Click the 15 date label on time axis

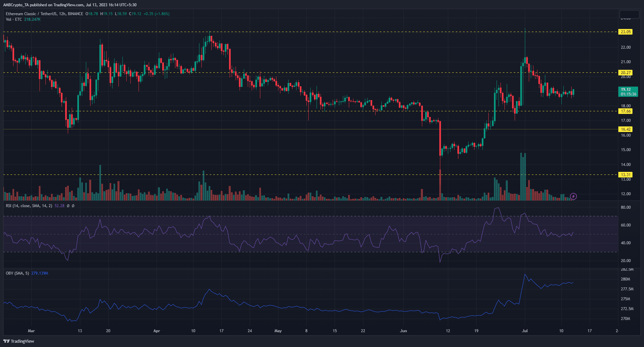click(x=335, y=331)
